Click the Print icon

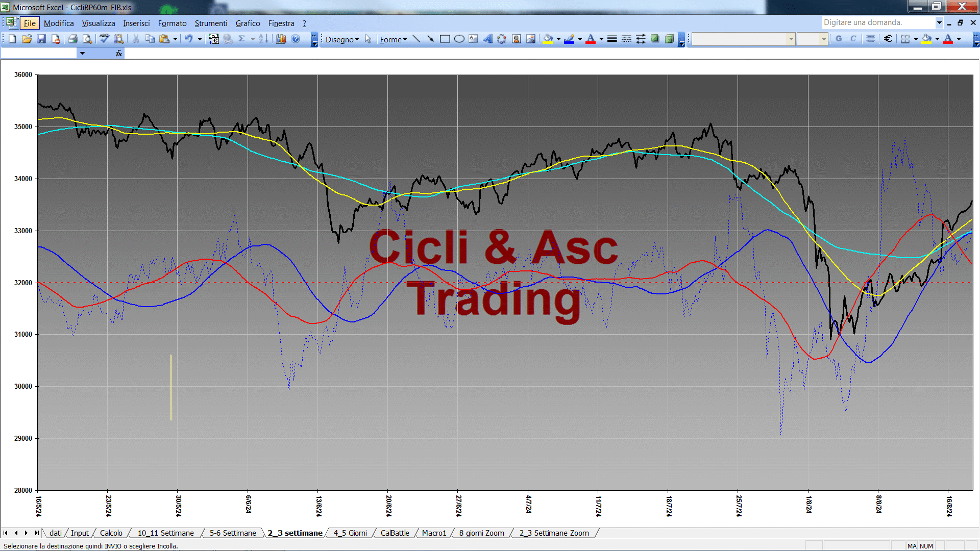click(x=72, y=39)
